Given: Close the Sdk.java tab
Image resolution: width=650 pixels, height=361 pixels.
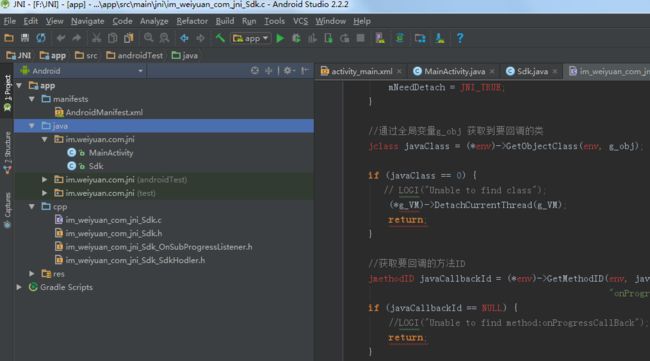Looking at the screenshot, I should tap(555, 71).
